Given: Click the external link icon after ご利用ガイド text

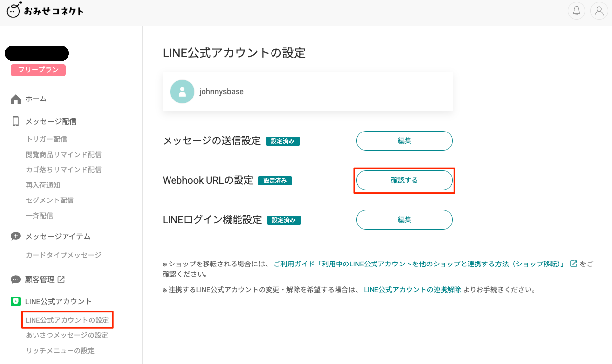Looking at the screenshot, I should pyautogui.click(x=573, y=264).
